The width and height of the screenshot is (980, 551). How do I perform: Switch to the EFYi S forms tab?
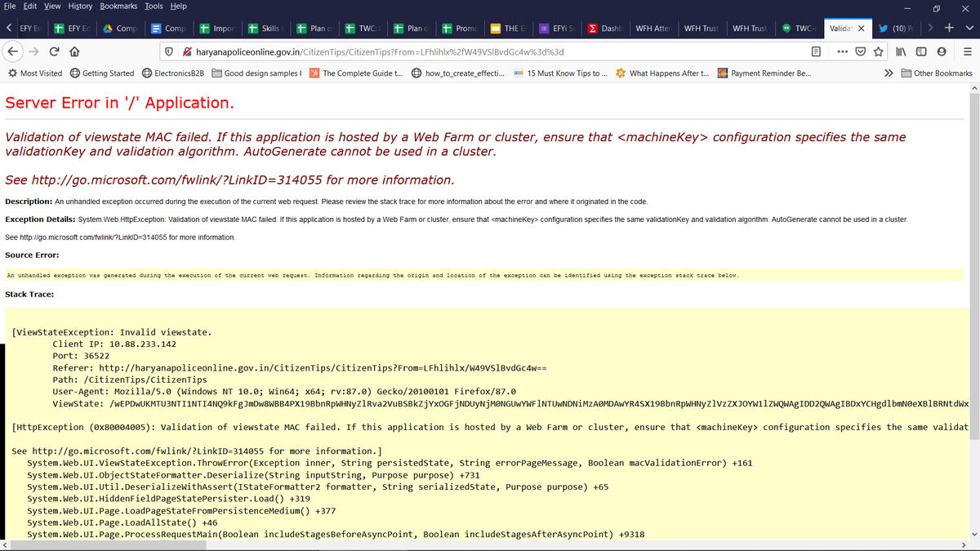tap(557, 28)
